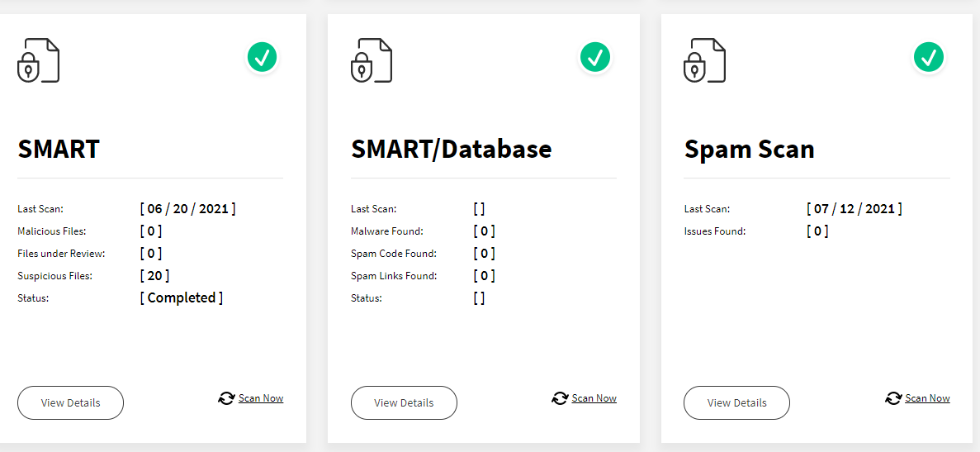This screenshot has width=980, height=452.
Task: Run Spam Scan using its Scan Now link
Action: click(927, 398)
